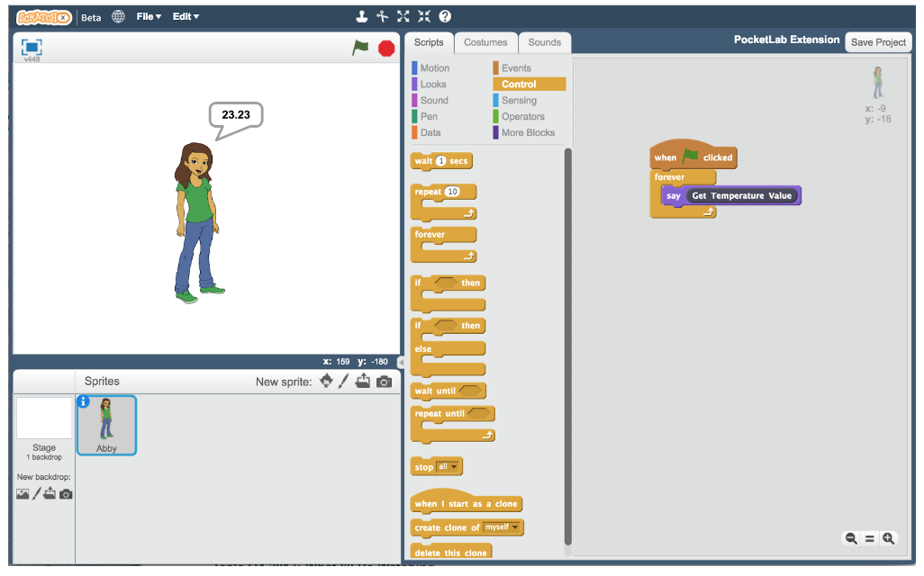The width and height of the screenshot is (924, 576).
Task: Switch to the Sounds tab
Action: (x=545, y=41)
